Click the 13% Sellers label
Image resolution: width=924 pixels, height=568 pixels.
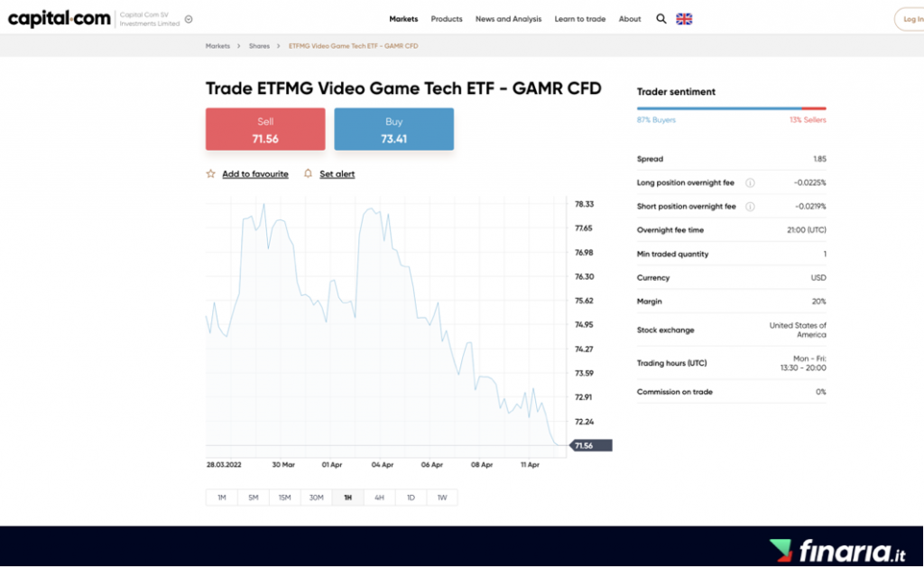click(x=808, y=120)
